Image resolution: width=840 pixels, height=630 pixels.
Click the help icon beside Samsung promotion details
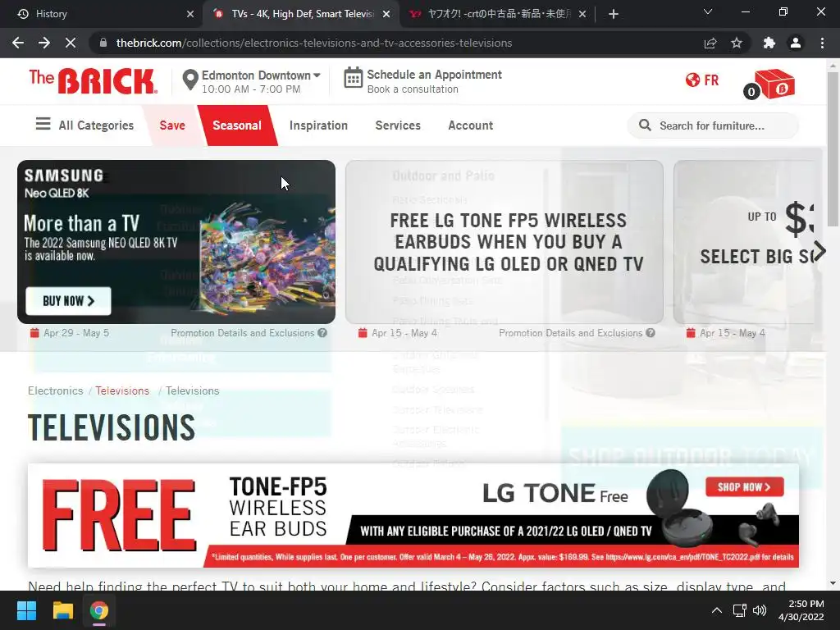[322, 333]
